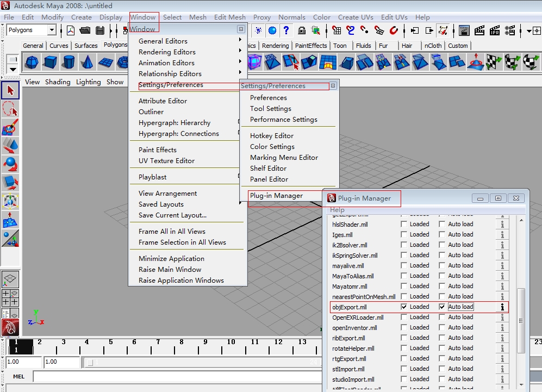Image resolution: width=542 pixels, height=392 pixels.
Task: Create a polygon sphere from shelf
Action: point(32,63)
